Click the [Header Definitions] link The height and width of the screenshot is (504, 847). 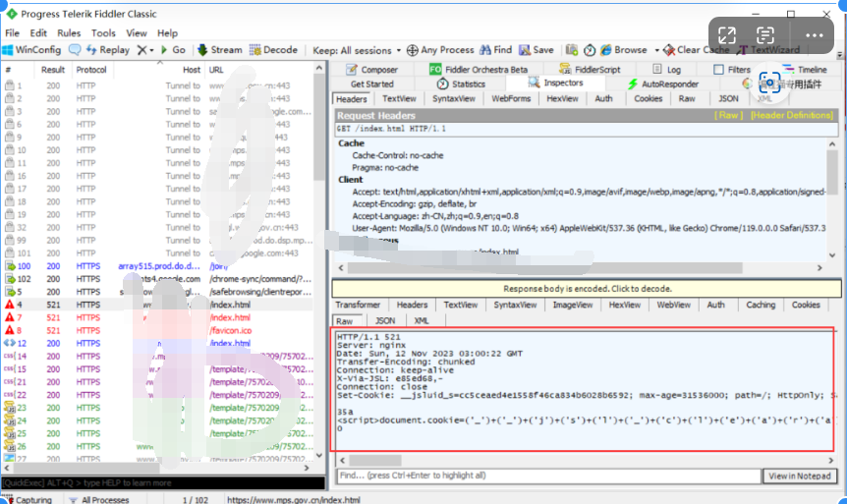point(792,116)
